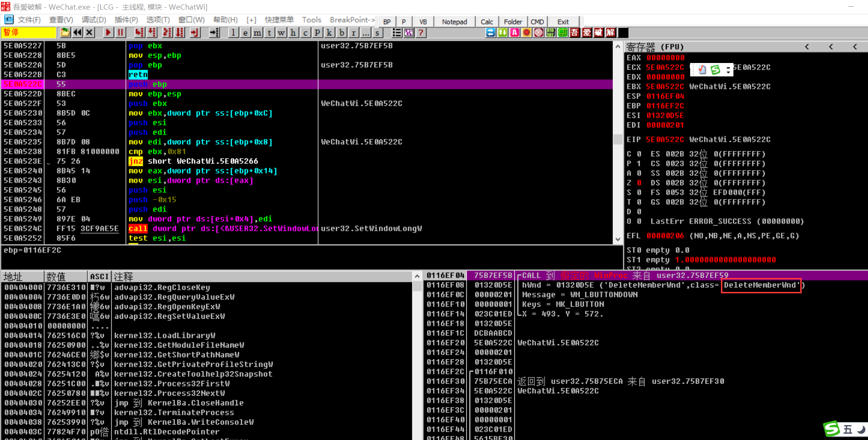Image resolution: width=868 pixels, height=440 pixels.
Task: Click the restart program rewind icon
Action: pos(77,33)
